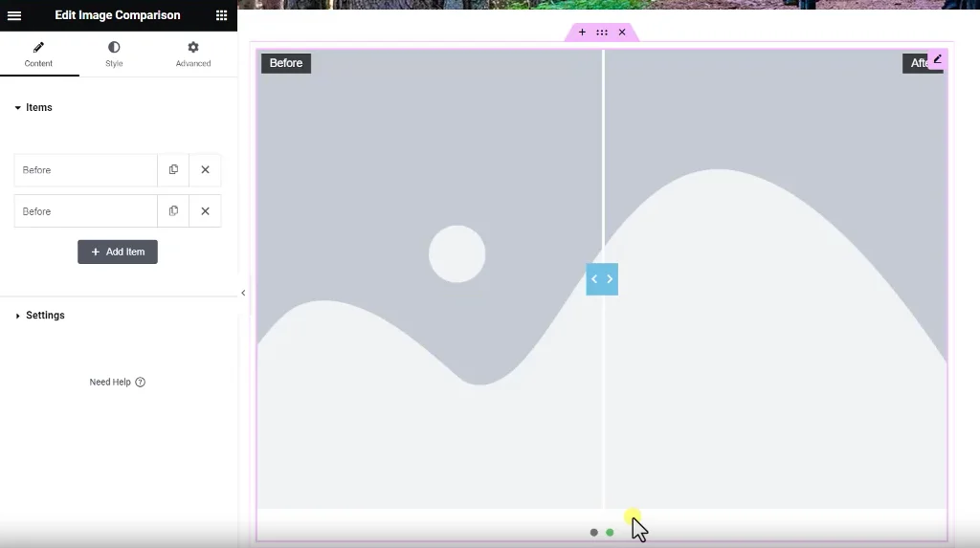The height and width of the screenshot is (548, 980).
Task: Click the Add Item button
Action: (x=118, y=252)
